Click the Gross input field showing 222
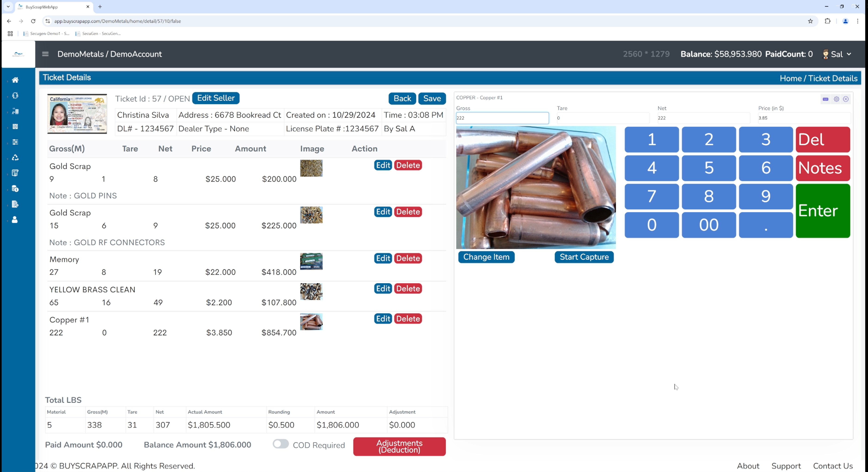 click(502, 118)
